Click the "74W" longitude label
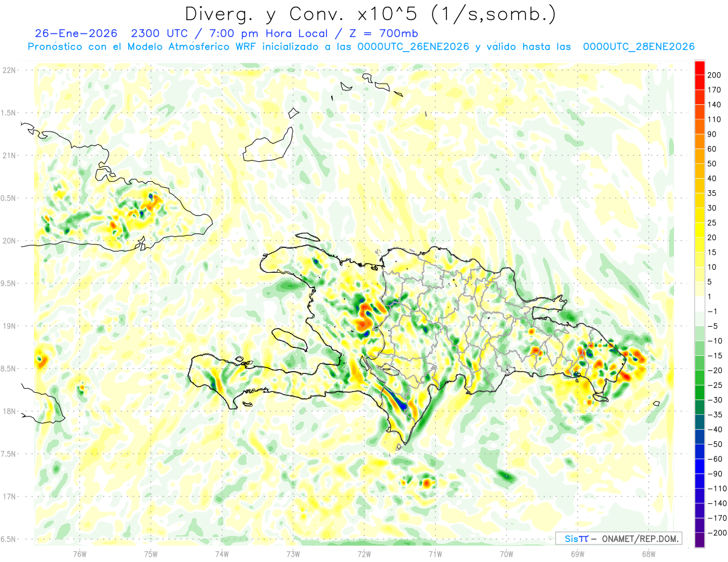The width and height of the screenshot is (728, 562). click(x=221, y=554)
